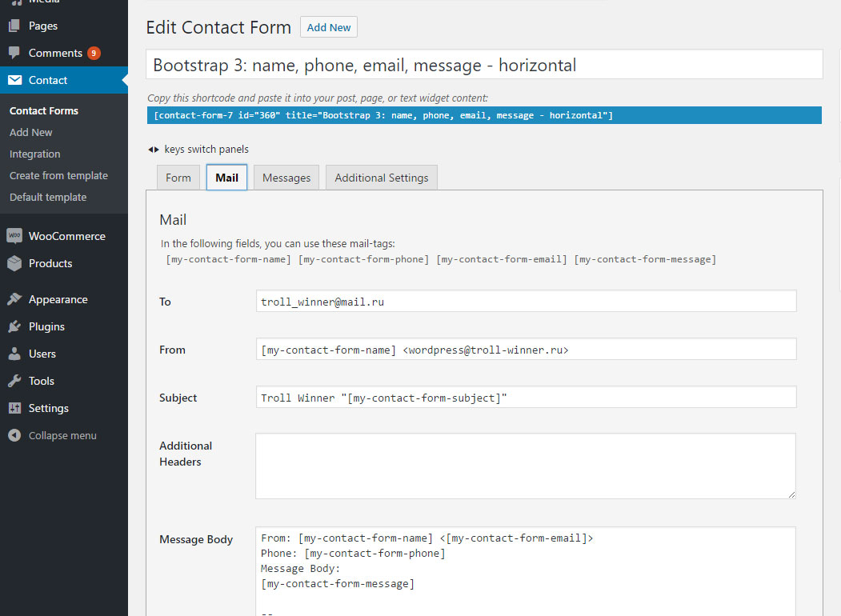The height and width of the screenshot is (616, 841).
Task: Click the keys switch panels arrows icon
Action: pyautogui.click(x=154, y=150)
